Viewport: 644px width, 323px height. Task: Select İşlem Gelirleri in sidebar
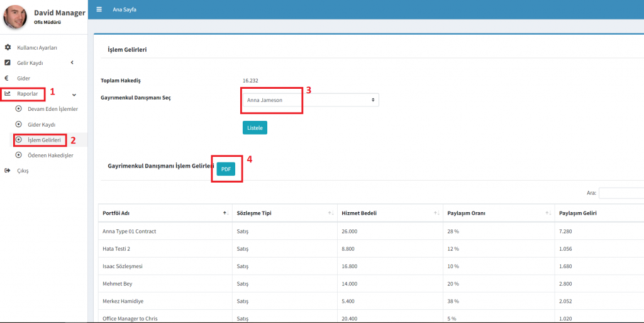point(44,140)
